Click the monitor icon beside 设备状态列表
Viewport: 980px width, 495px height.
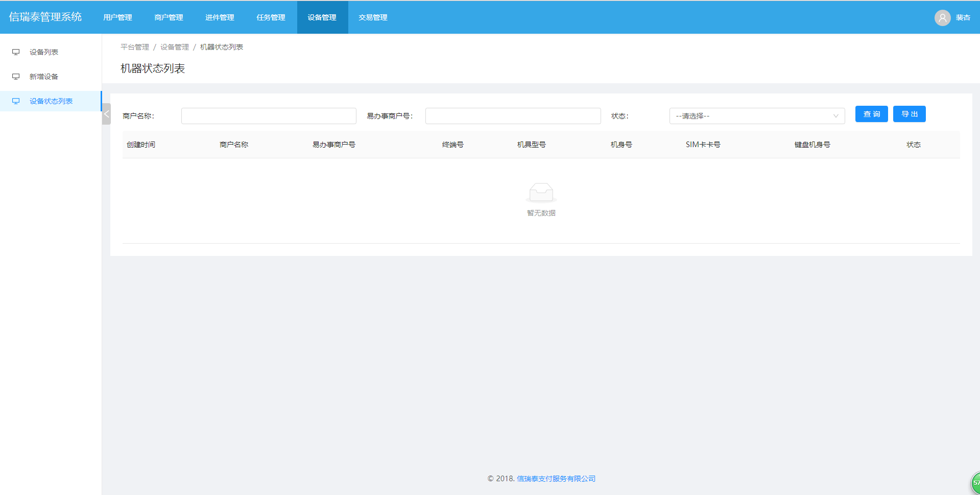[x=16, y=101]
